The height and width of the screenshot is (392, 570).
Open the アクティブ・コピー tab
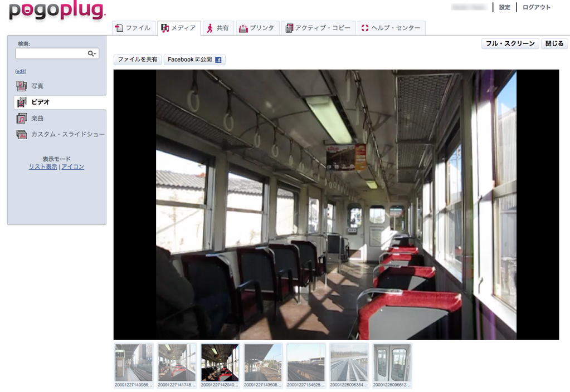click(x=318, y=28)
